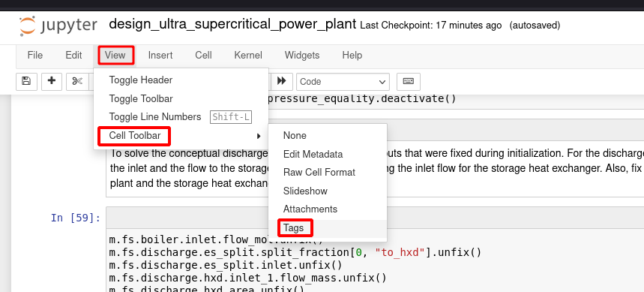
Task: Open the Kernel menu
Action: [248, 55]
